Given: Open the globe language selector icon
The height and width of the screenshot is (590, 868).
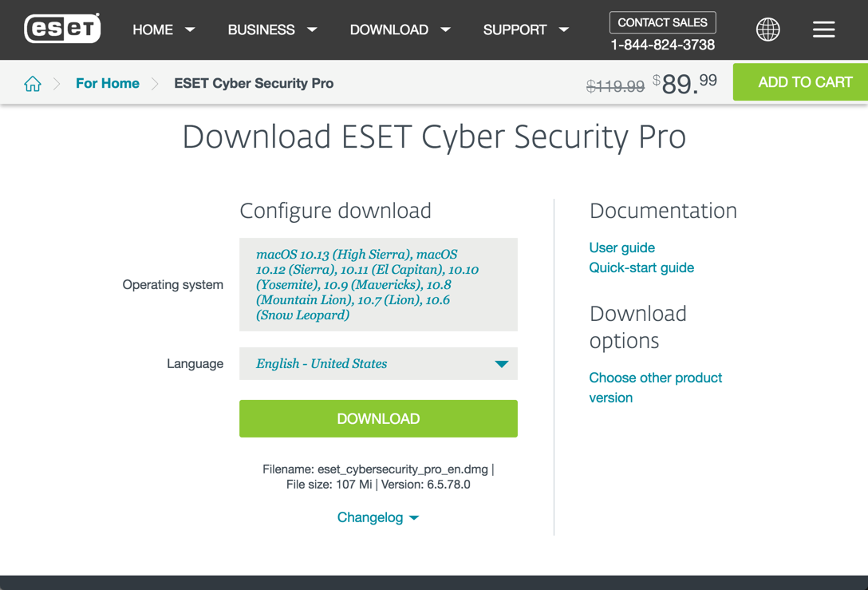Looking at the screenshot, I should (x=767, y=30).
